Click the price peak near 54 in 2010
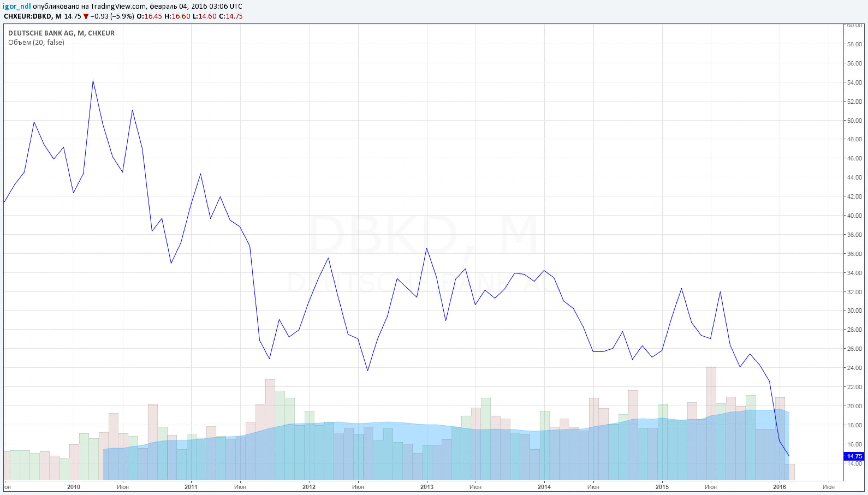Image resolution: width=868 pixels, height=495 pixels. click(x=93, y=81)
